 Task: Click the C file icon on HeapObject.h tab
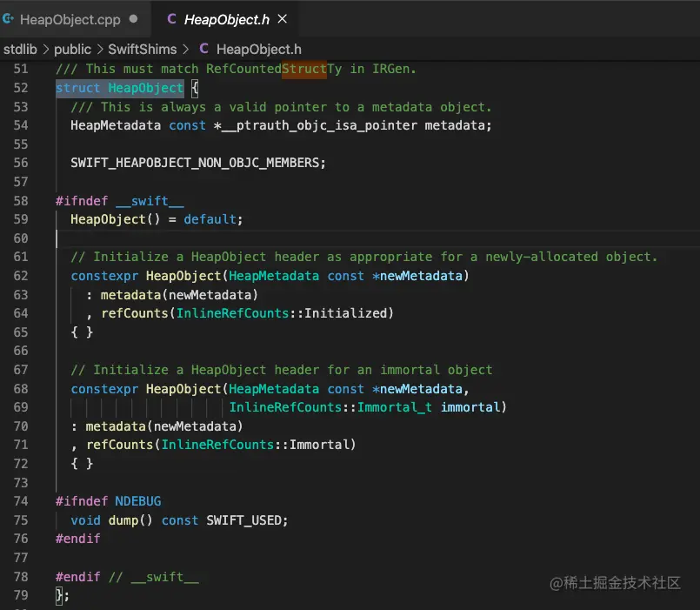171,19
